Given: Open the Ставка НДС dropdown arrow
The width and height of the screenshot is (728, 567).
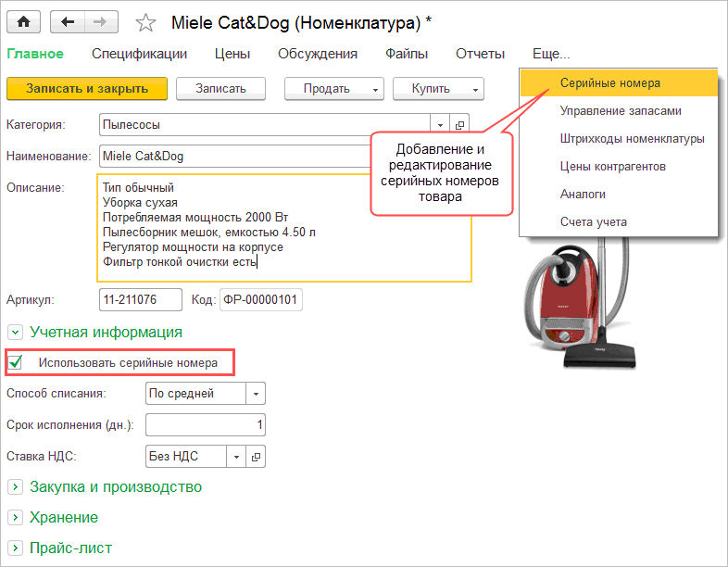Looking at the screenshot, I should [236, 457].
